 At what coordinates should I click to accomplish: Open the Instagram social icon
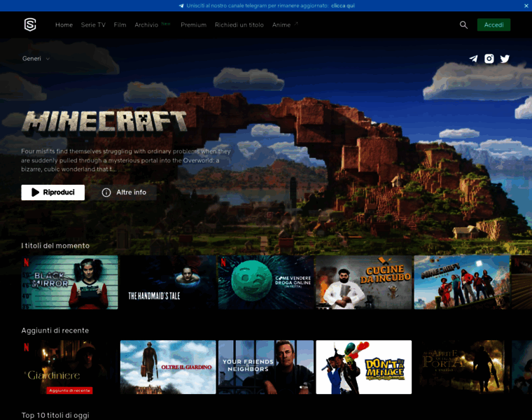pyautogui.click(x=489, y=59)
